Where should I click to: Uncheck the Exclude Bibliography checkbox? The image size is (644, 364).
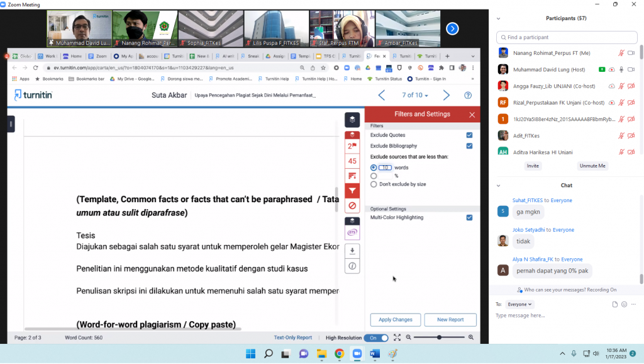pos(469,146)
